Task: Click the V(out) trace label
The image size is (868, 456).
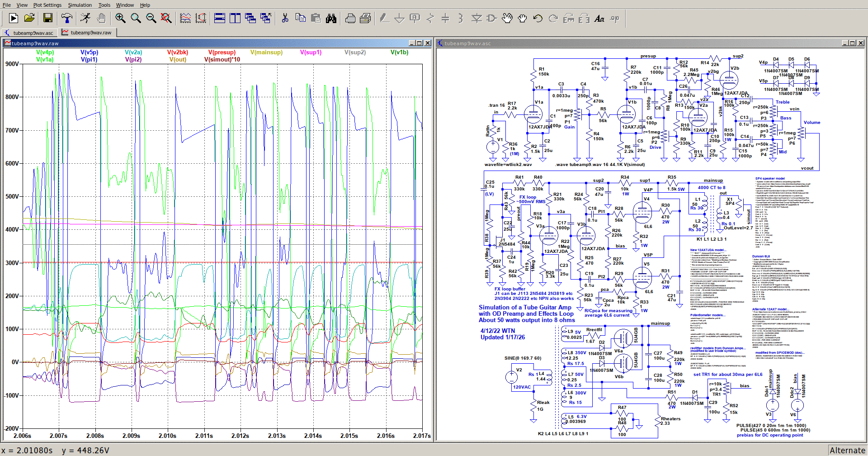Action: point(178,59)
